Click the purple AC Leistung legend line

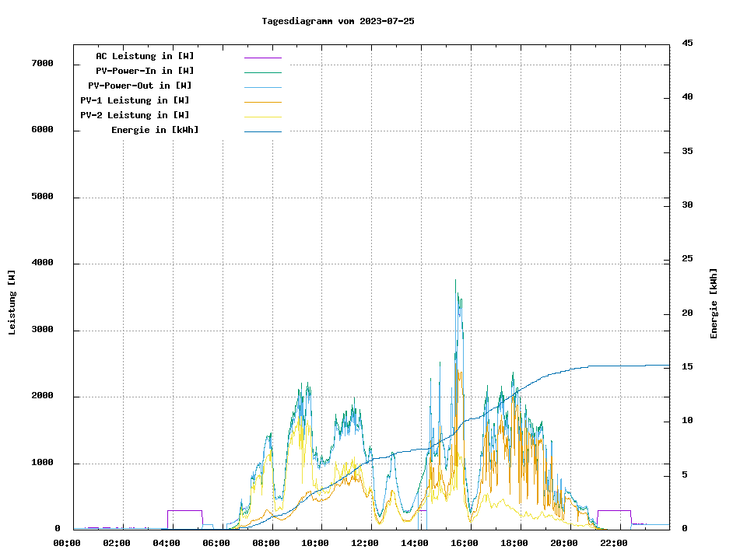(x=262, y=58)
